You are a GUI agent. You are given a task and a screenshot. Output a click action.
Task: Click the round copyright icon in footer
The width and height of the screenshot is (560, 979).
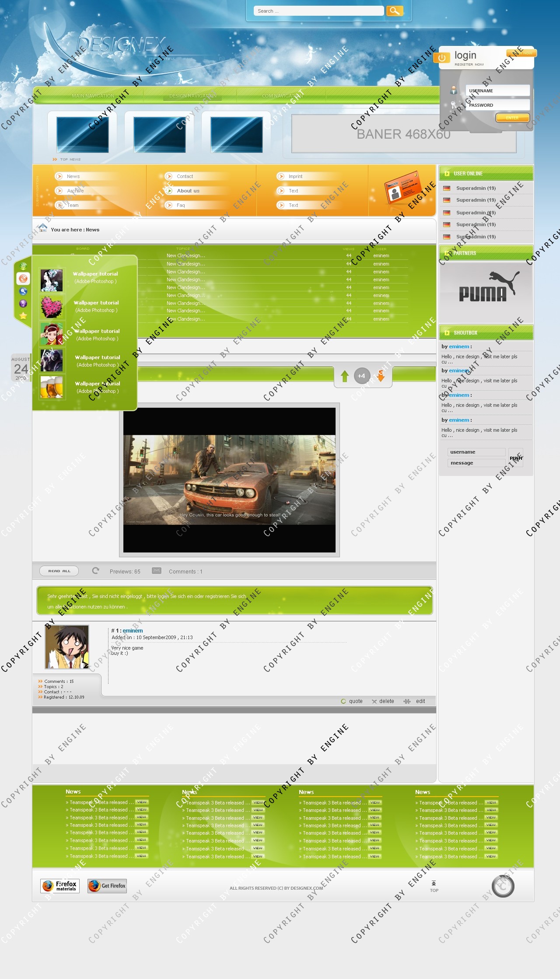(503, 886)
